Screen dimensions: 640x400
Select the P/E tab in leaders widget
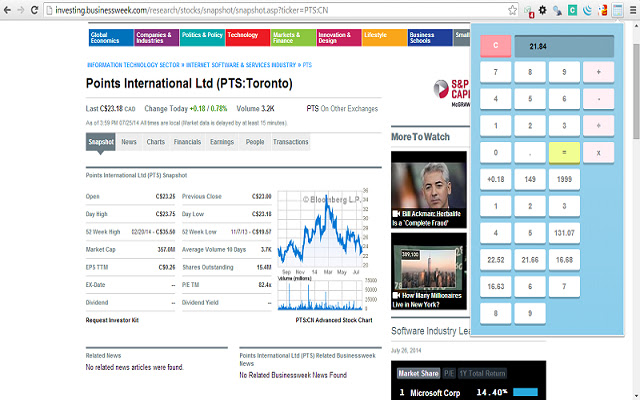coord(449,373)
